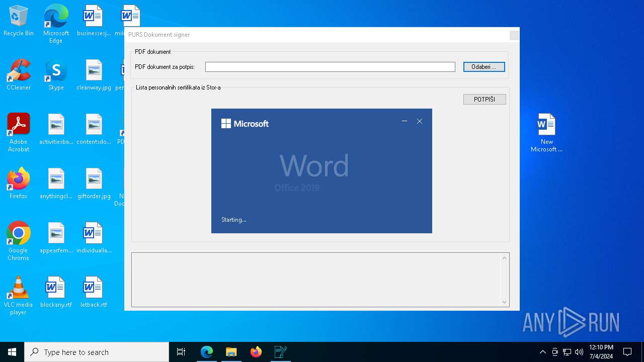Open Firefox from the taskbar
Screen dimensions: 644x362
256,352
